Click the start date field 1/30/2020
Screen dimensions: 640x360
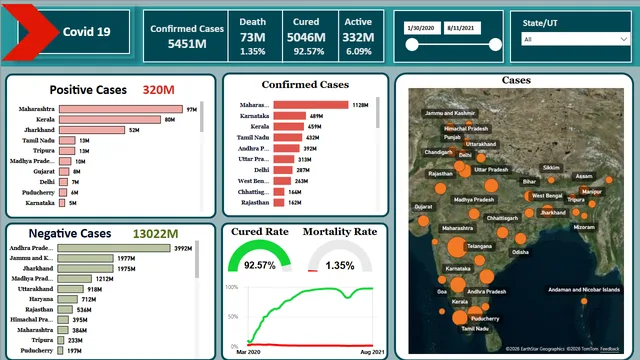coord(422,28)
